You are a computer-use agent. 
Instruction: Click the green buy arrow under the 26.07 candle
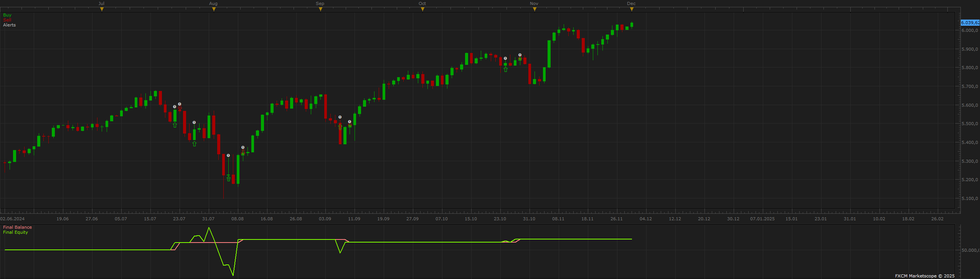(x=194, y=144)
